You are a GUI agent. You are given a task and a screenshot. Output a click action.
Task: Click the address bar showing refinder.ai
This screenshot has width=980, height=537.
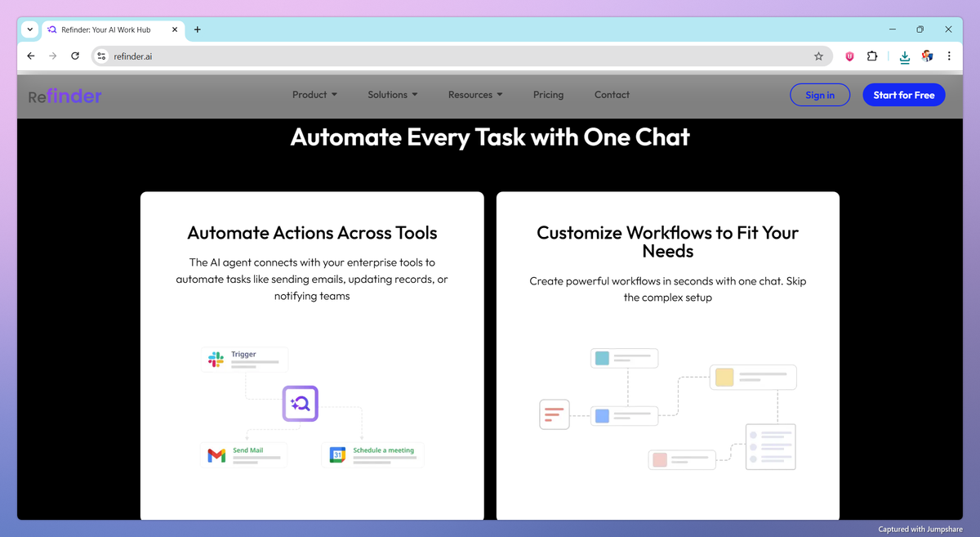point(461,56)
